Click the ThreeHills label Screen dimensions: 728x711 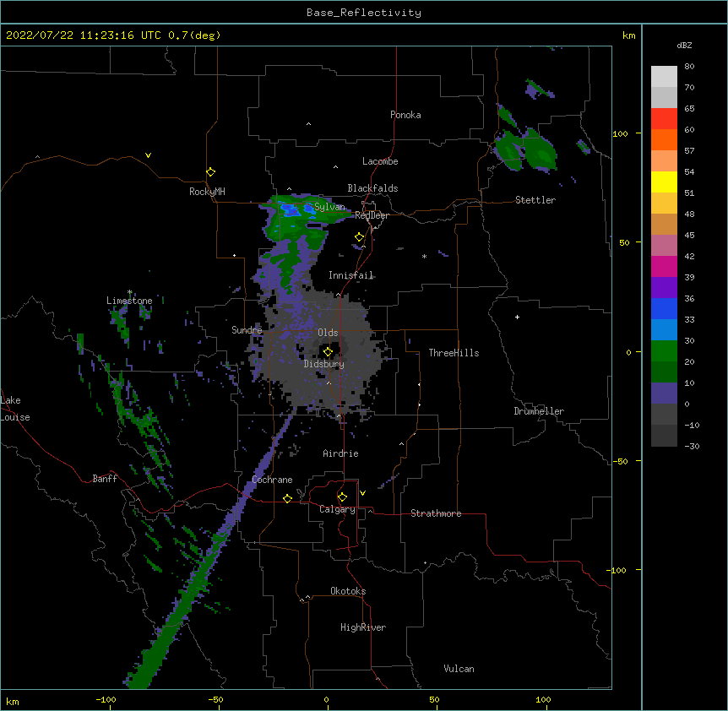[454, 353]
